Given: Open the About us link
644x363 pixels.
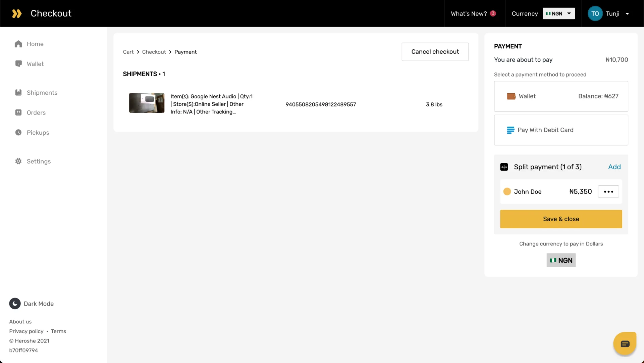Looking at the screenshot, I should coord(20,322).
